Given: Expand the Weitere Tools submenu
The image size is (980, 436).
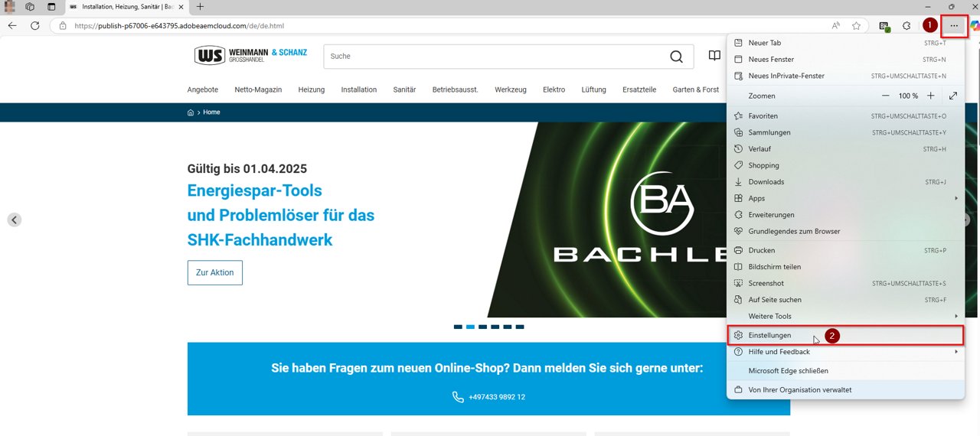Looking at the screenshot, I should click(x=956, y=316).
